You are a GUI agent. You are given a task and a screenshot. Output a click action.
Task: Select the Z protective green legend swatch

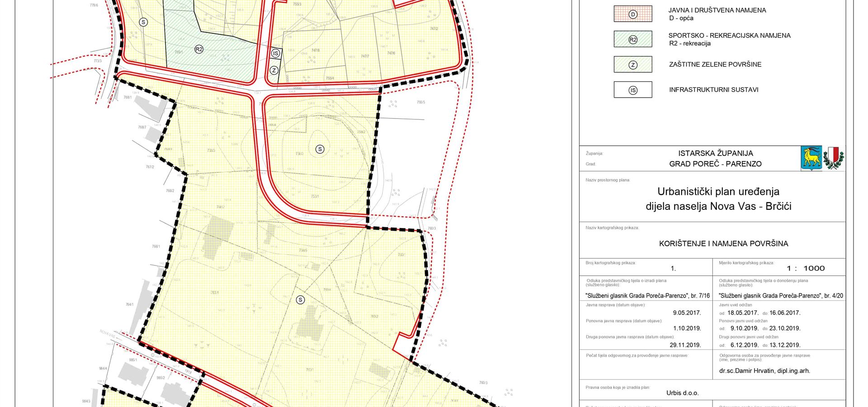point(632,65)
